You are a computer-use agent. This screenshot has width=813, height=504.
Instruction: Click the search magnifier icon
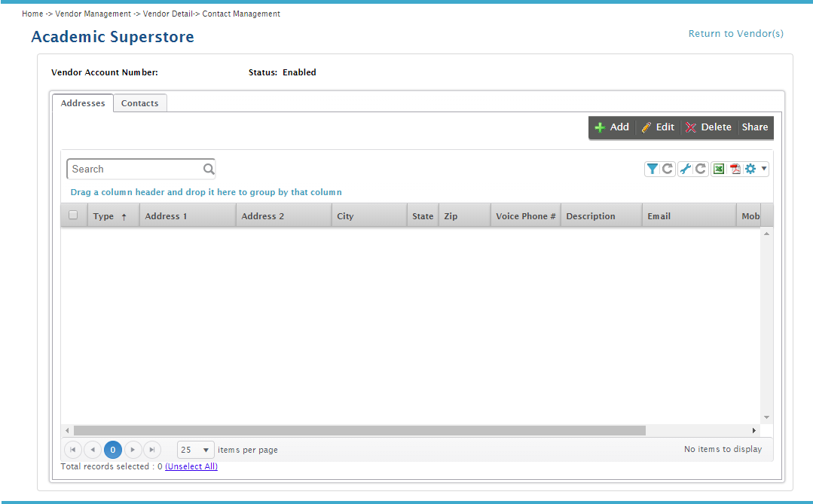click(x=209, y=169)
